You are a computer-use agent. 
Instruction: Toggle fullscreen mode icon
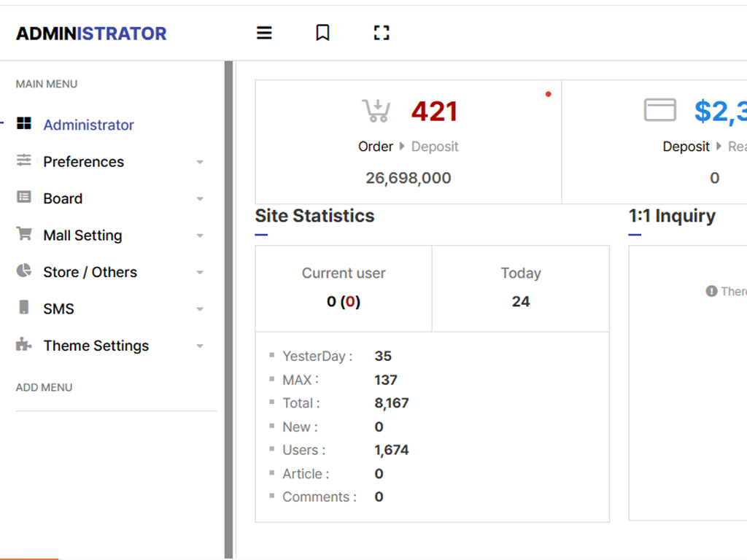tap(382, 33)
